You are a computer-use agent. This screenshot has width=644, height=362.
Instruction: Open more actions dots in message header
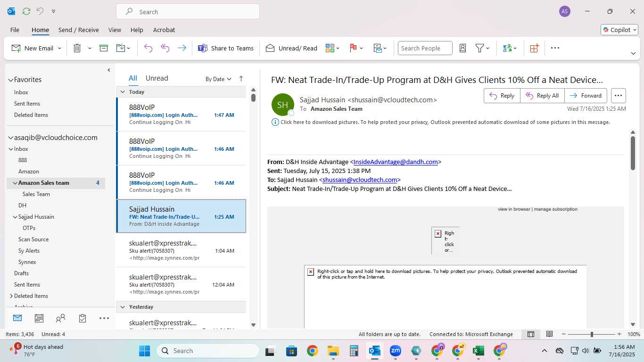(619, 96)
